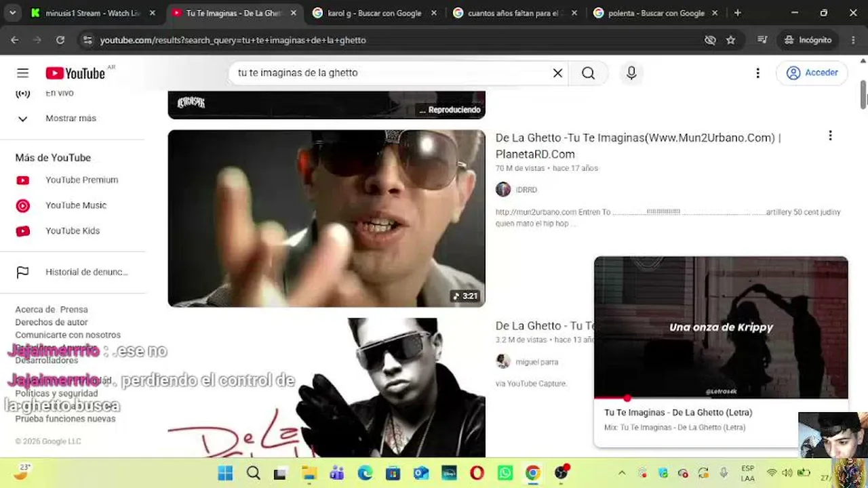Screen dimensions: 868x488
Task: Follow the Prensa footer link
Action: click(74, 310)
